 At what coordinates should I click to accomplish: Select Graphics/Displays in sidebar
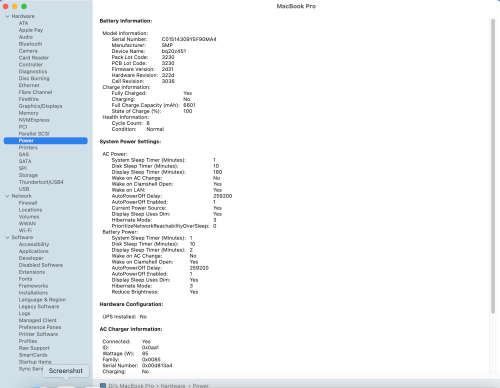[40, 106]
